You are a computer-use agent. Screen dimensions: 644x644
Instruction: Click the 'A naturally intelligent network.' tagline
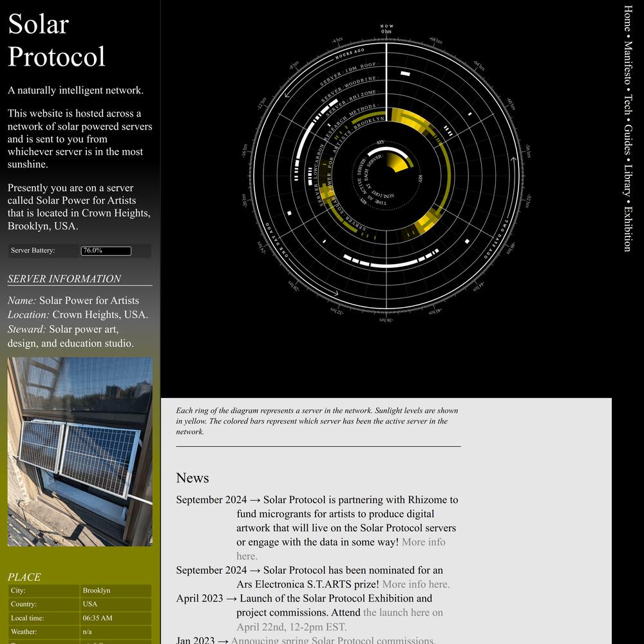tap(75, 90)
